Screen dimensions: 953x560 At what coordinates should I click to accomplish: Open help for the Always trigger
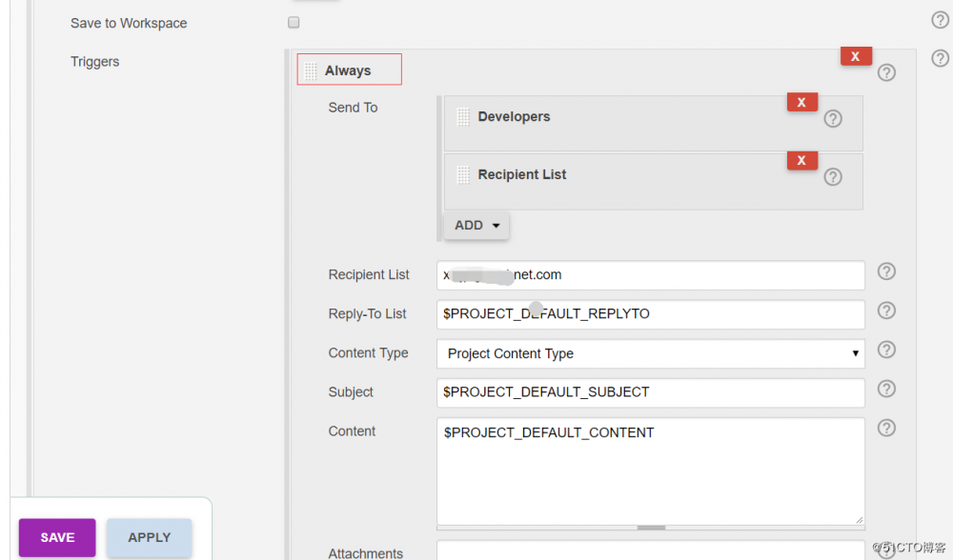886,72
